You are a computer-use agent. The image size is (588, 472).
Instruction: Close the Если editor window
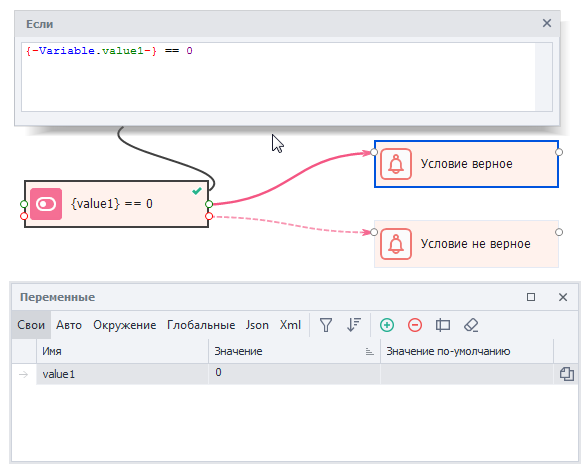coord(547,23)
